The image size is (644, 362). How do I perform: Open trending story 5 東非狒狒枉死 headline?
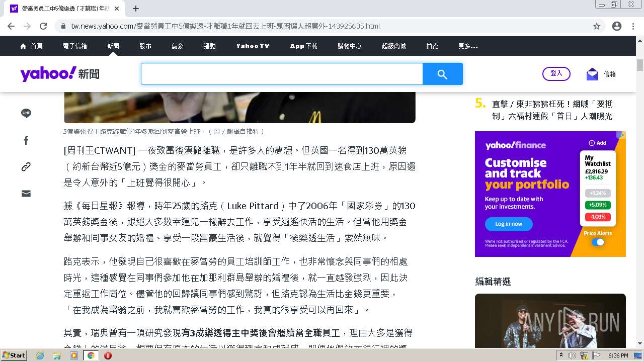pos(552,110)
